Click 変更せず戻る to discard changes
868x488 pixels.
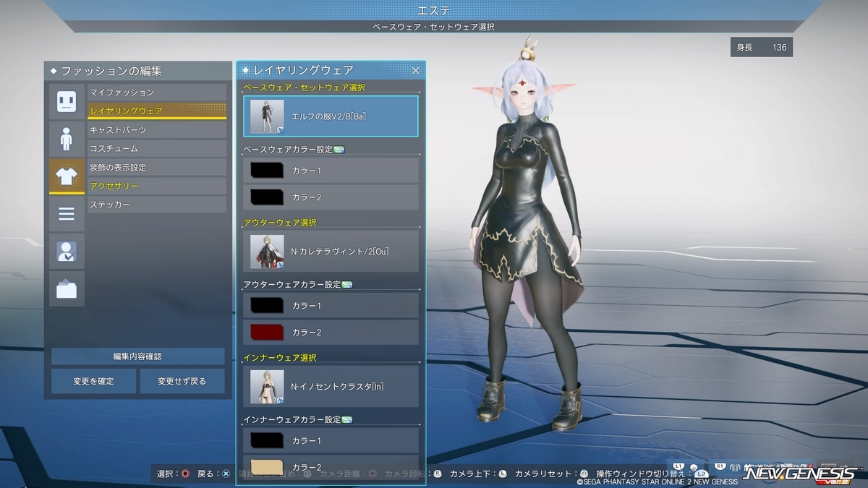(182, 381)
